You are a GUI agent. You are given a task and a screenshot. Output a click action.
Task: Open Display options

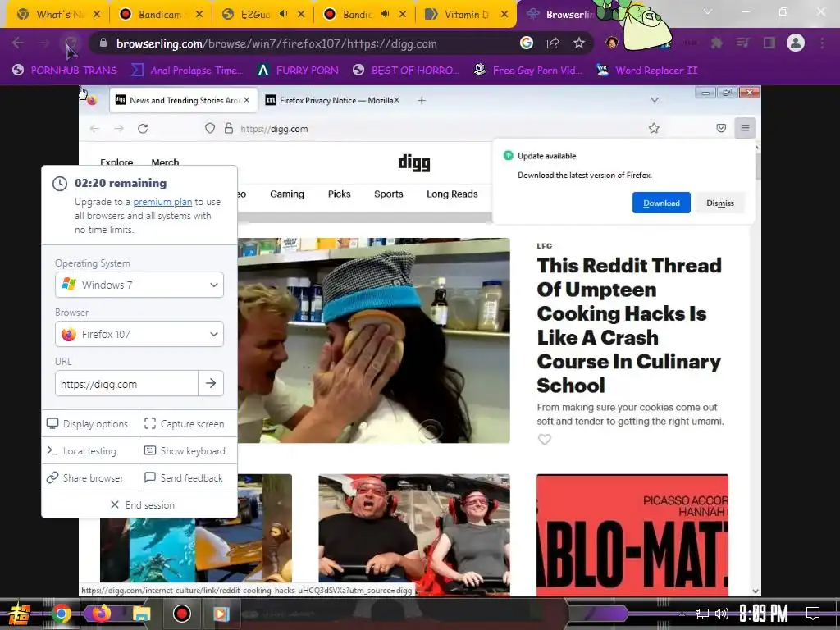[90, 424]
